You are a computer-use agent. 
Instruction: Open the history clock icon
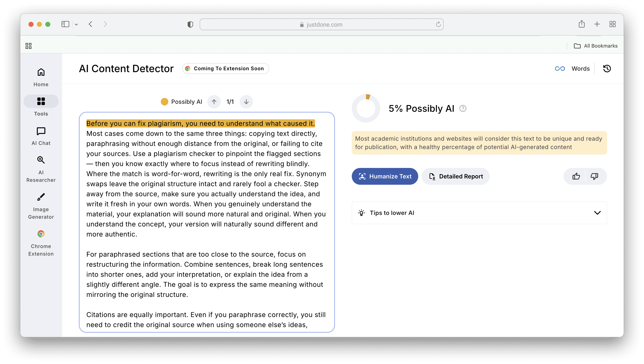point(607,69)
